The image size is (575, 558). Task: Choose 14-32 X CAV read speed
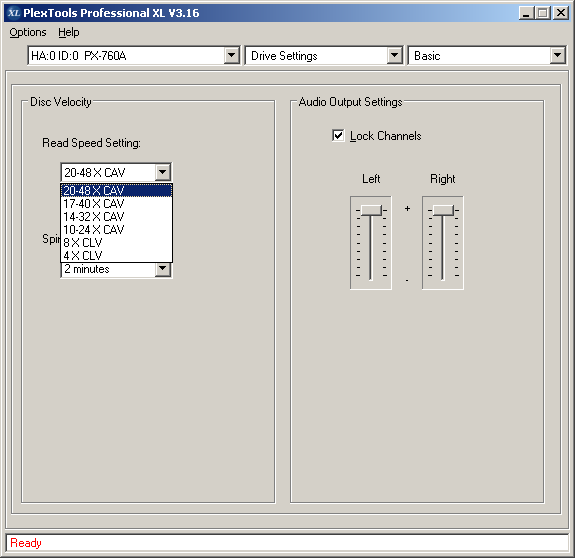tap(117, 217)
